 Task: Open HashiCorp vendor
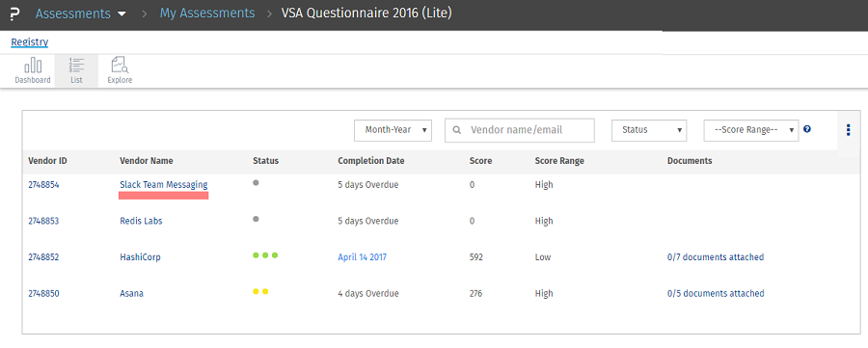tap(140, 257)
